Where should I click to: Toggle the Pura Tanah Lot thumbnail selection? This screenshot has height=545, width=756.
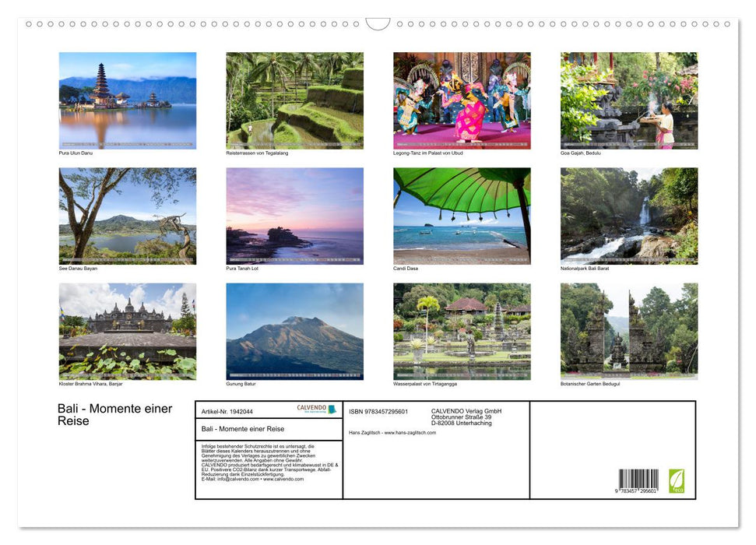pos(294,214)
